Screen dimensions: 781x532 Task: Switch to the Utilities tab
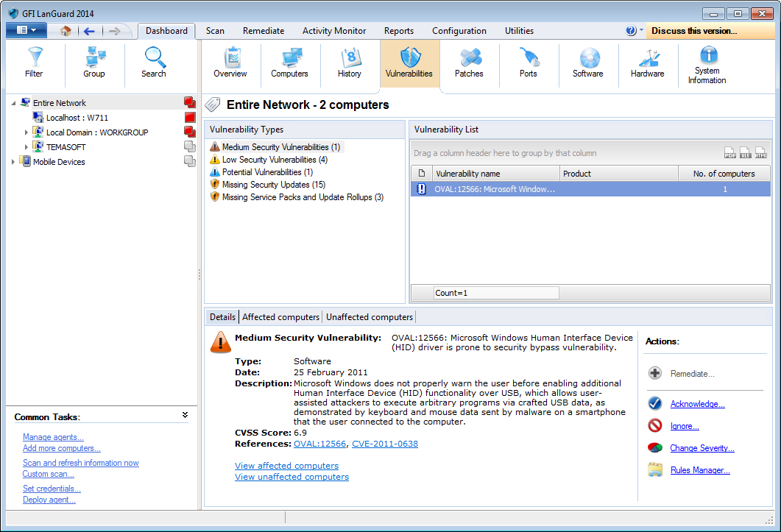519,31
